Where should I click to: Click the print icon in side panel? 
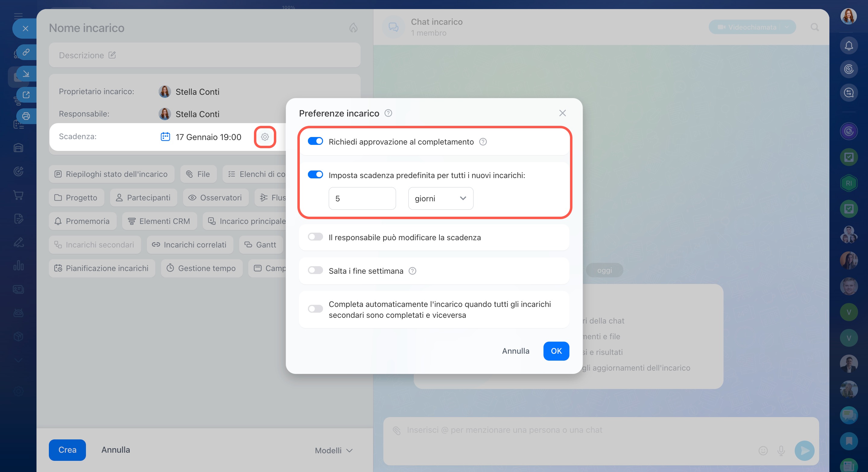tap(26, 116)
